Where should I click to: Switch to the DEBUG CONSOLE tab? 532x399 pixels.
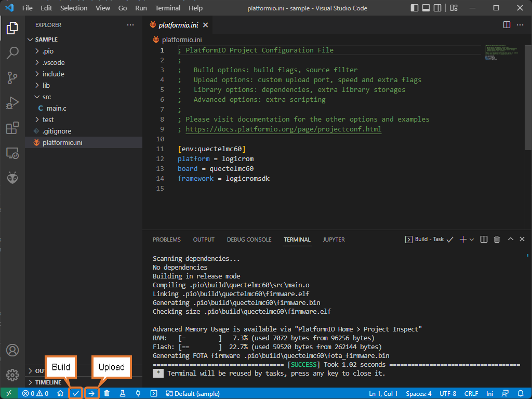(x=249, y=240)
